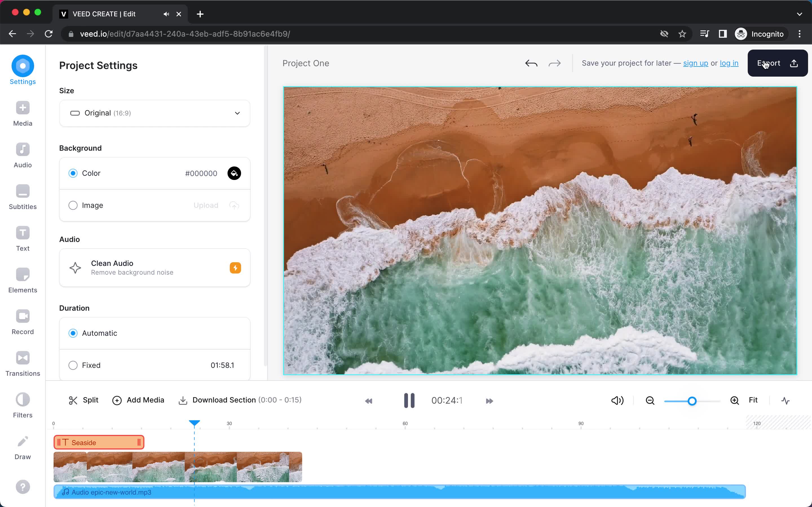Select the Fixed duration radio button
Image resolution: width=812 pixels, height=507 pixels.
click(x=73, y=365)
